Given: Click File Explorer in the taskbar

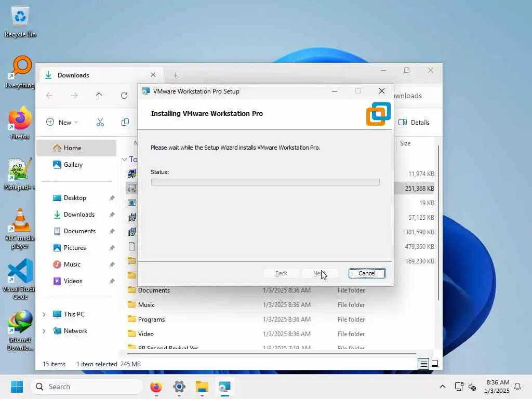Looking at the screenshot, I should (x=202, y=387).
